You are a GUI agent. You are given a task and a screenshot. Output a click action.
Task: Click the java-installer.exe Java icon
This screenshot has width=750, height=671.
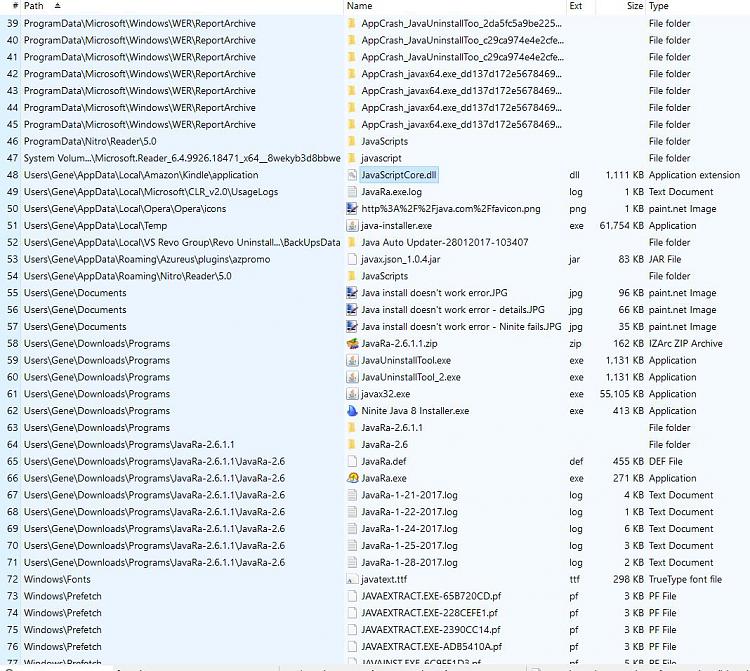point(352,225)
